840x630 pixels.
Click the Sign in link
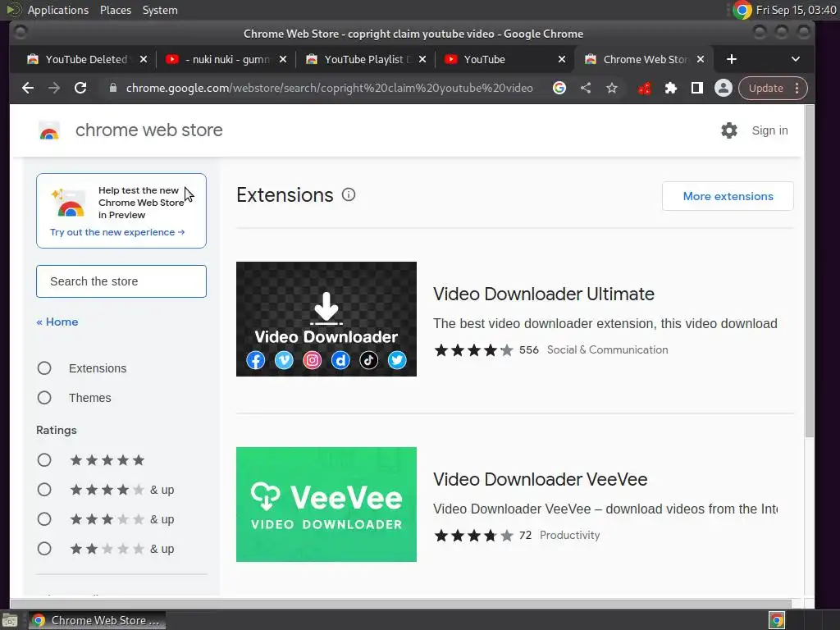click(x=769, y=130)
